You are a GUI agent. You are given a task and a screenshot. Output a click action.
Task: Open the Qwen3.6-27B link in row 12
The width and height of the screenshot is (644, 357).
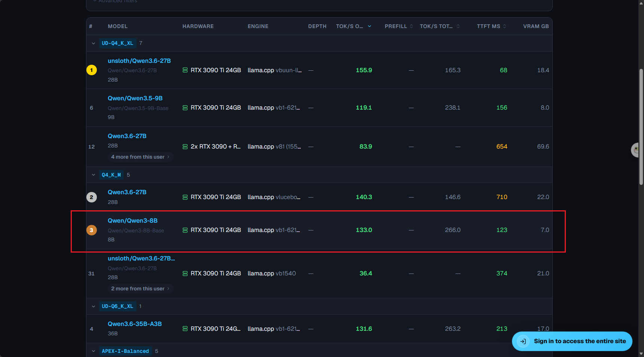click(127, 136)
